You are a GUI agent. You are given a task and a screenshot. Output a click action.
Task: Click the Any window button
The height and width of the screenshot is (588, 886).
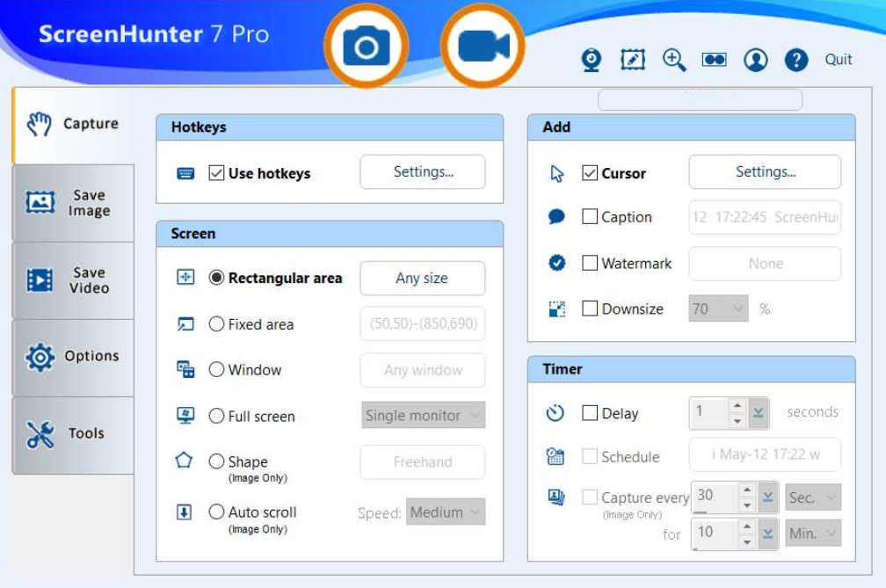click(423, 370)
